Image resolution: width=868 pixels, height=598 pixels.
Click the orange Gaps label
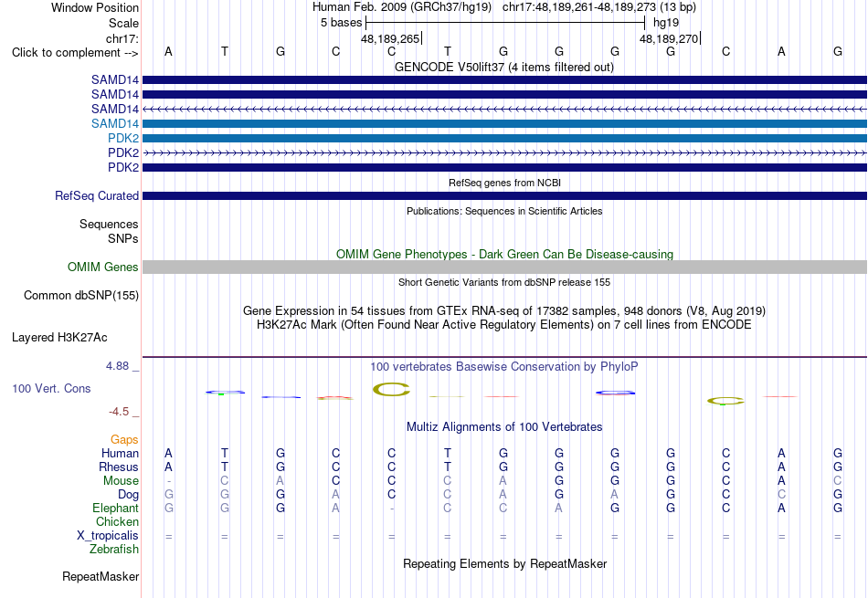124,440
